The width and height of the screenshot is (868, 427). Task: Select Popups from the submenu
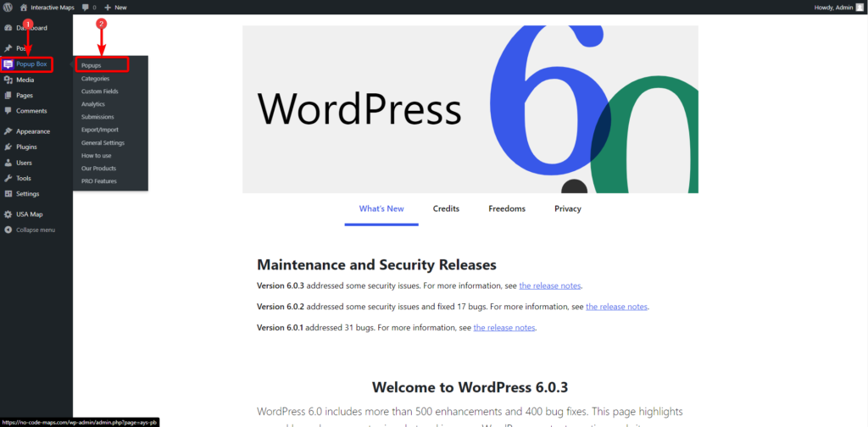[92, 65]
